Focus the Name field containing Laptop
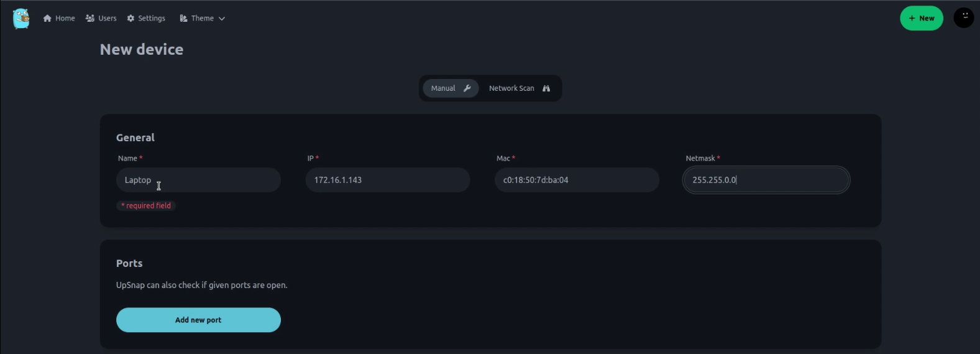Viewport: 980px width, 354px height. (198, 180)
